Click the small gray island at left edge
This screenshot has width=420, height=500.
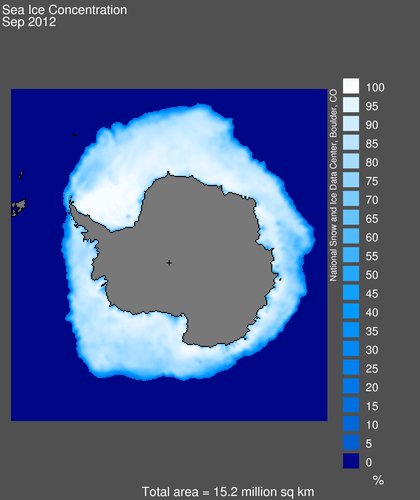[x=19, y=207]
